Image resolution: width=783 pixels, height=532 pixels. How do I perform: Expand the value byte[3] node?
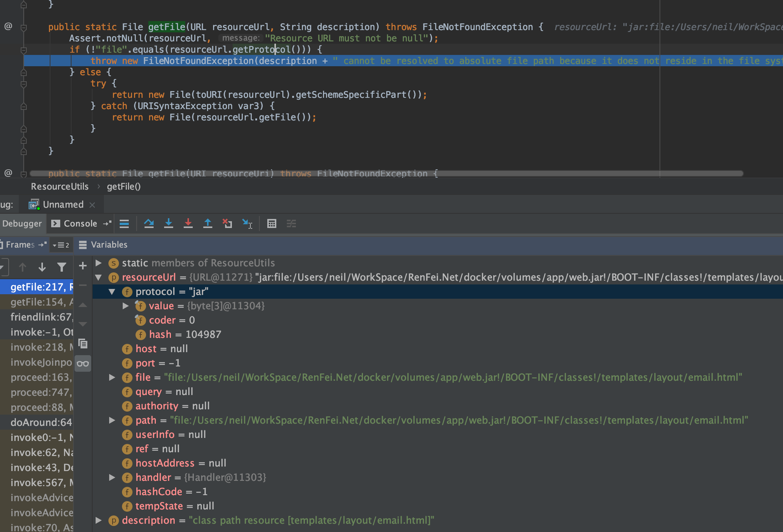[126, 306]
